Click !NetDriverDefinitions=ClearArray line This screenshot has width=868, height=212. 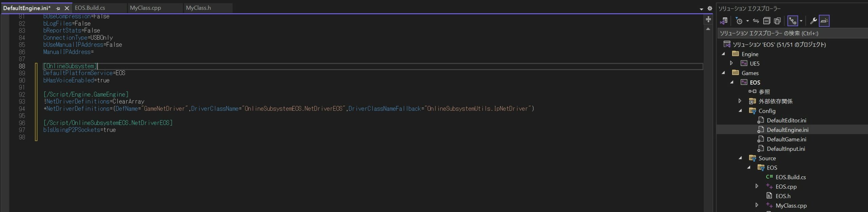pyautogui.click(x=94, y=102)
